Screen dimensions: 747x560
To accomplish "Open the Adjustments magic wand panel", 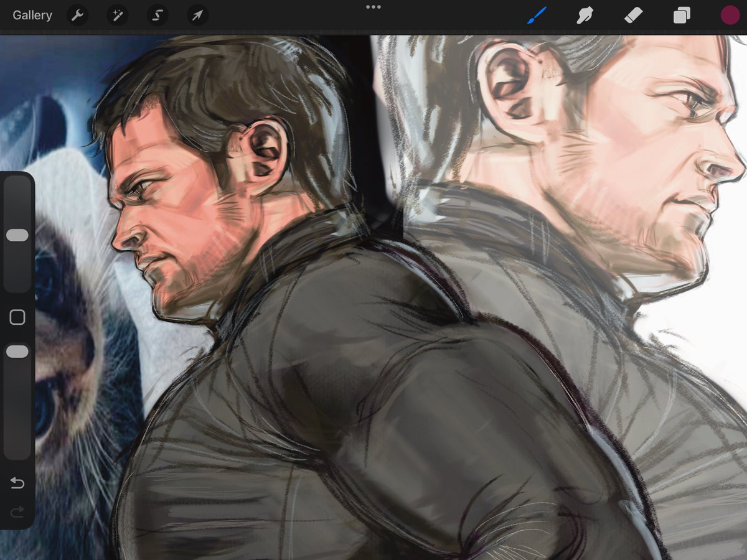I will point(117,15).
